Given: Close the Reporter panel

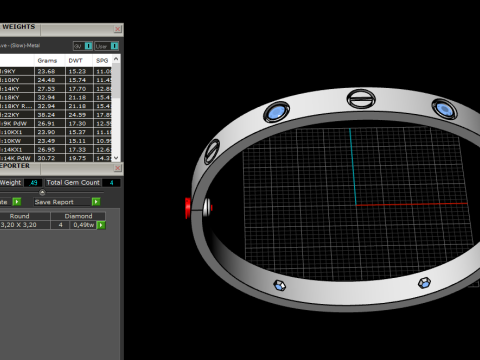Looking at the screenshot, I should (118, 168).
